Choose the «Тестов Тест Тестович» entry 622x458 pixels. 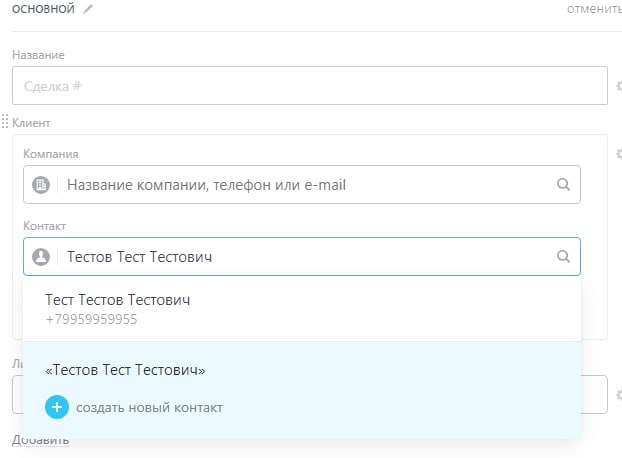(126, 370)
